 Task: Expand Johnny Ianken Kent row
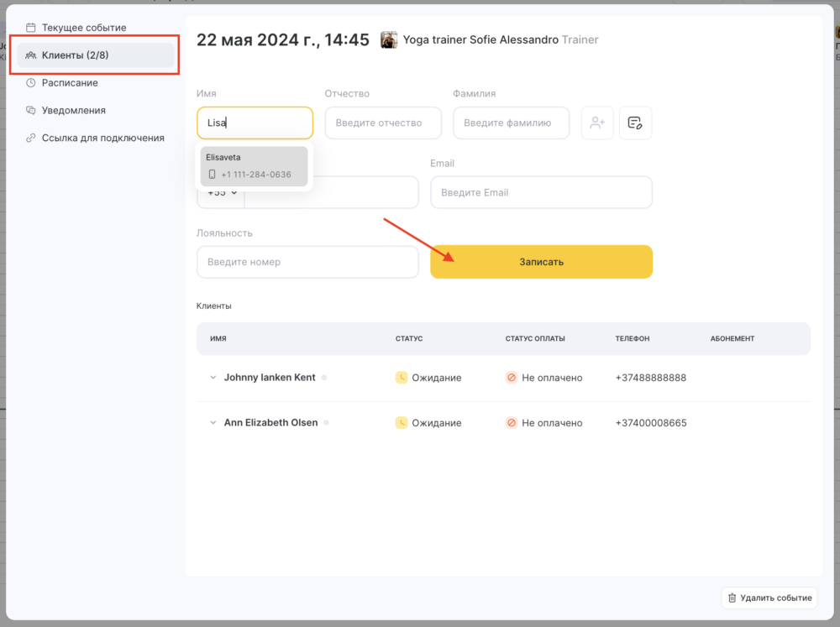click(x=213, y=378)
